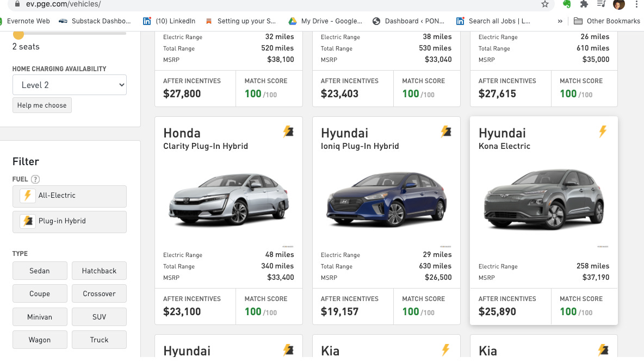The height and width of the screenshot is (363, 644).
Task: Expand the hidden bookmarks chevron
Action: [x=560, y=21]
